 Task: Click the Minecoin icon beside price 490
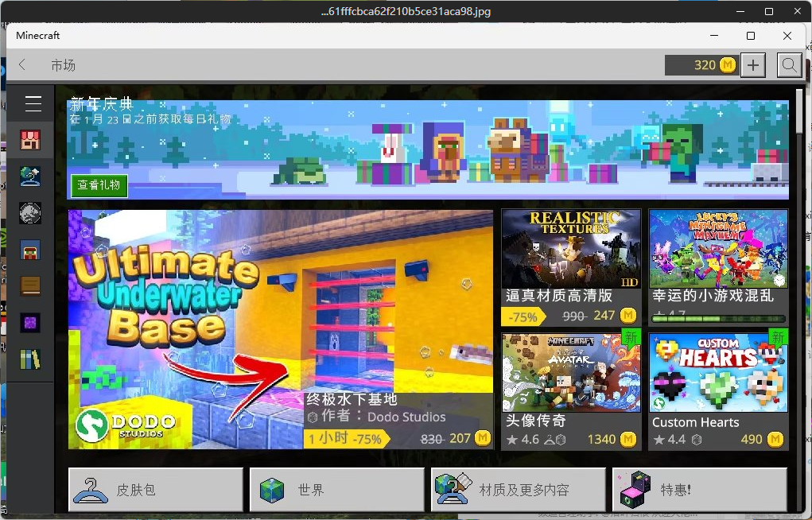775,439
